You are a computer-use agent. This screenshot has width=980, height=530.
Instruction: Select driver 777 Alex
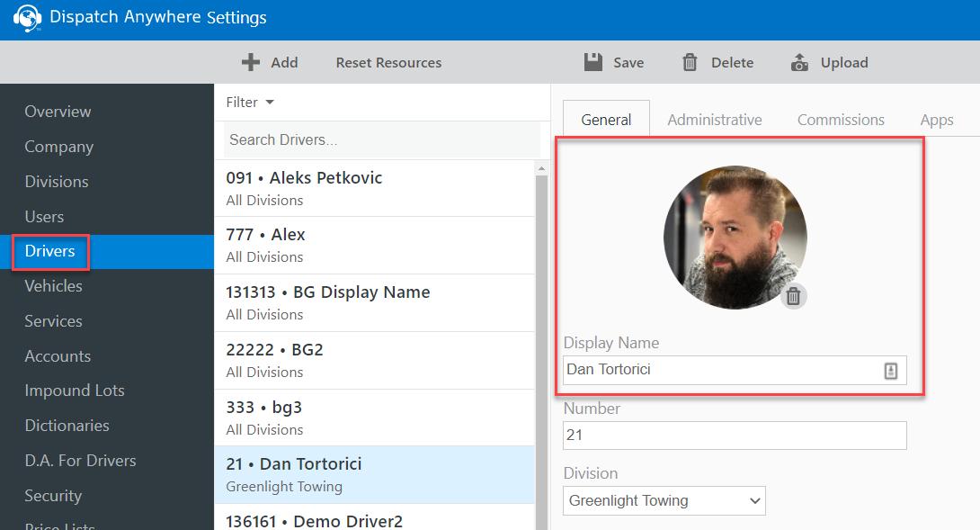(x=374, y=246)
